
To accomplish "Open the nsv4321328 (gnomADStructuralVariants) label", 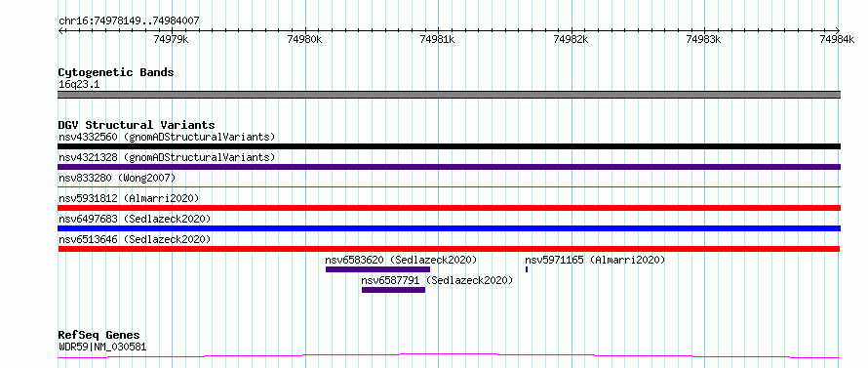I will pos(167,157).
